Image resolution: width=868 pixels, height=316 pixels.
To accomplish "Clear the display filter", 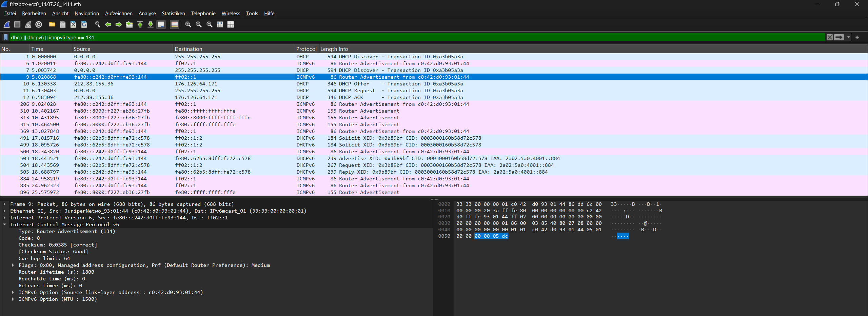I will click(829, 37).
